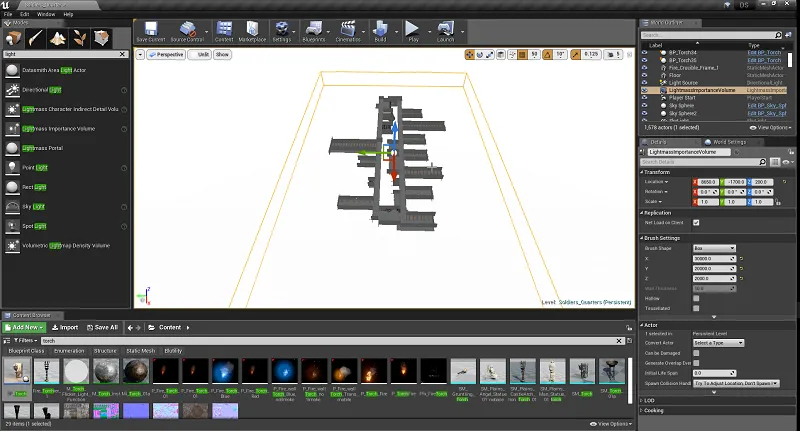800x431 pixels.
Task: Open the Add New dropdown
Action: tap(24, 327)
